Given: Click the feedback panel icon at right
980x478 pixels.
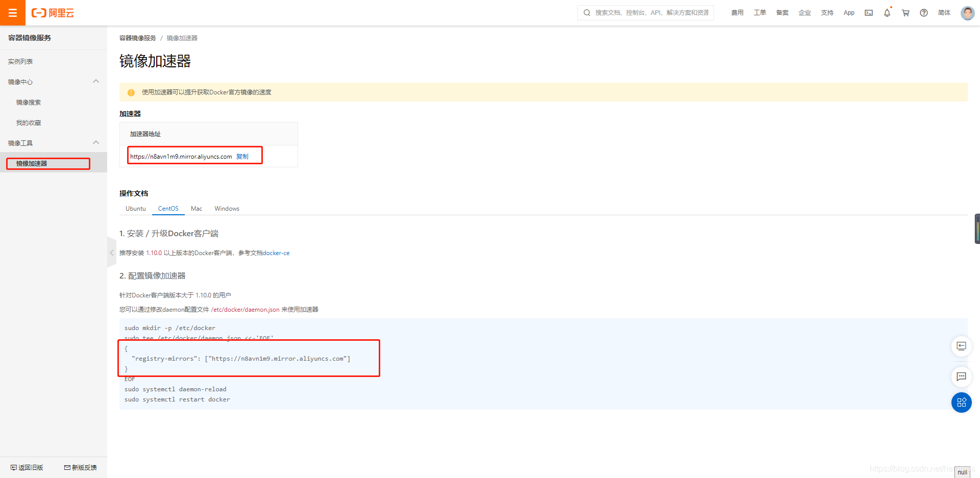Looking at the screenshot, I should (x=961, y=346).
